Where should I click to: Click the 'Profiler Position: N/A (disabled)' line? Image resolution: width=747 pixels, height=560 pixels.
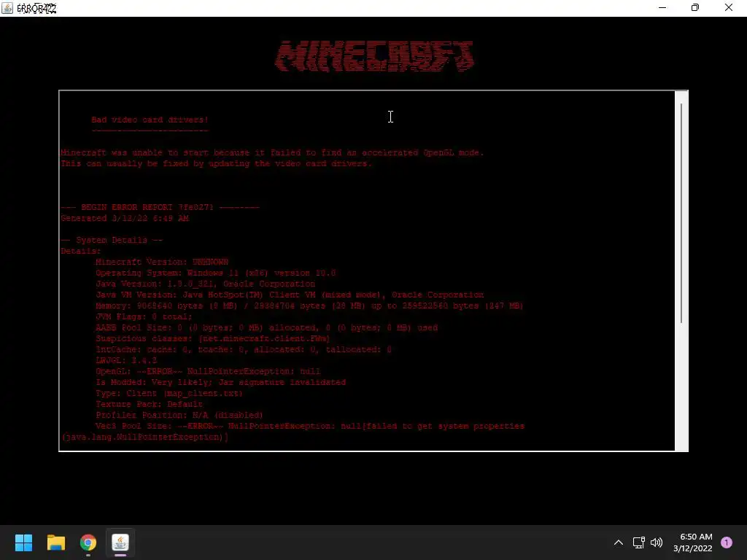click(x=179, y=415)
